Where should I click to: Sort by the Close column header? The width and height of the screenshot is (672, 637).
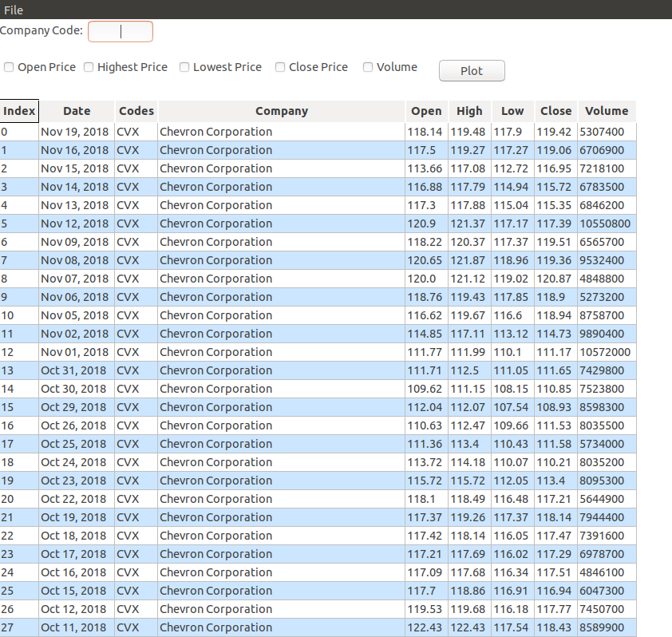coord(555,111)
